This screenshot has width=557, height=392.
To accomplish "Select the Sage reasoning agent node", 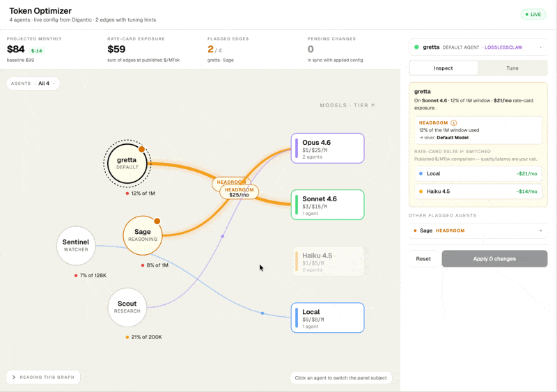I will click(x=143, y=235).
